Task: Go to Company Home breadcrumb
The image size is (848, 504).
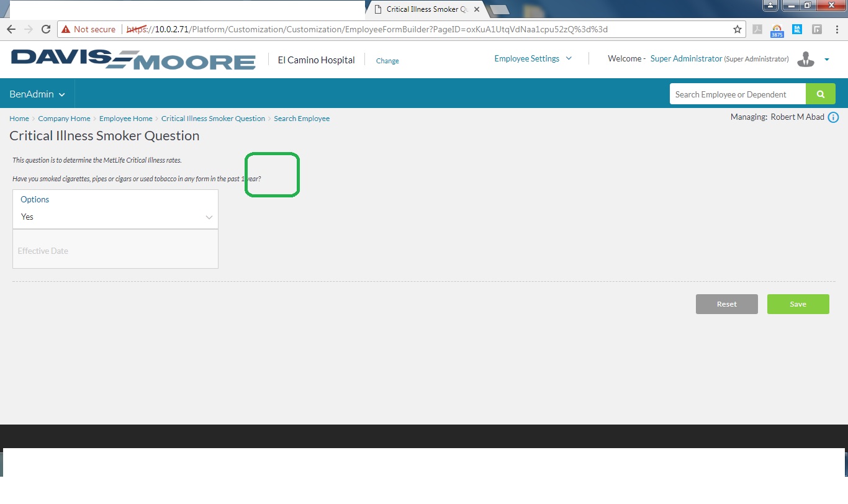Action: point(64,119)
